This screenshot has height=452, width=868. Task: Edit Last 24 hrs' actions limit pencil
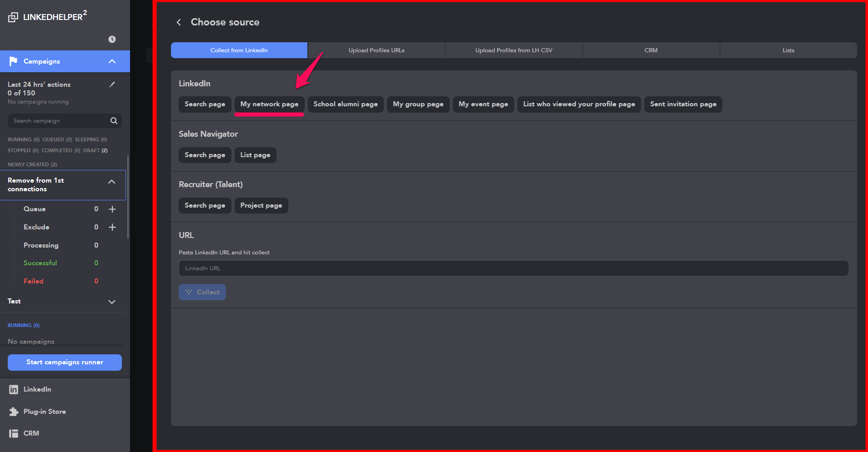(112, 84)
